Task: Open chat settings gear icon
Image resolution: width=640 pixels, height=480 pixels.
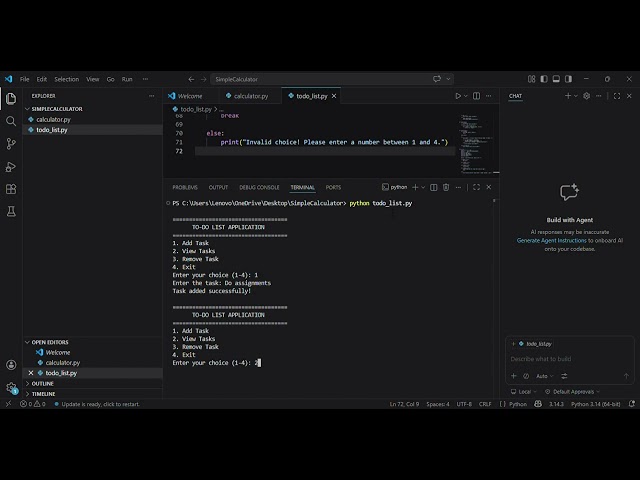Action: [x=587, y=96]
